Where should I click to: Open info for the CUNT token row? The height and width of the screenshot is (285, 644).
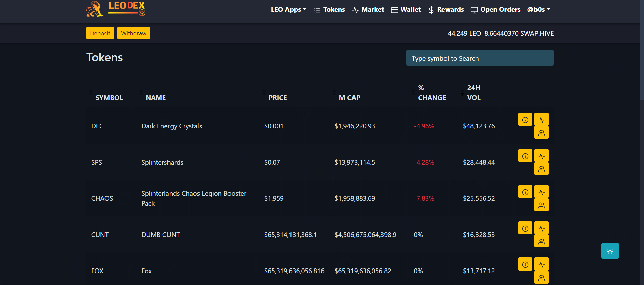tap(525, 228)
